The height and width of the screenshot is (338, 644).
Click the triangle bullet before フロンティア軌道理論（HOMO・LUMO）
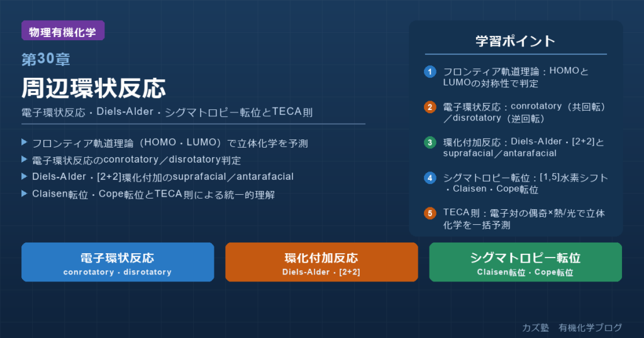25,143
